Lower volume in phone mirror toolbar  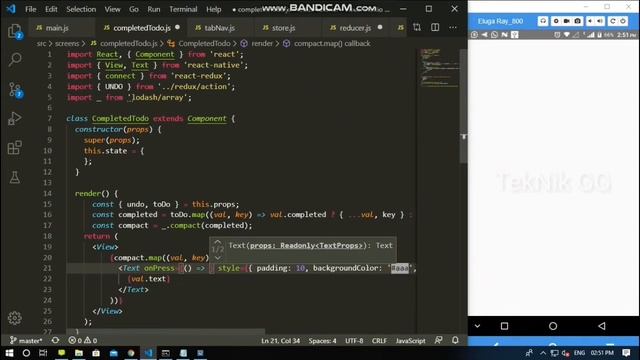(x=590, y=21)
